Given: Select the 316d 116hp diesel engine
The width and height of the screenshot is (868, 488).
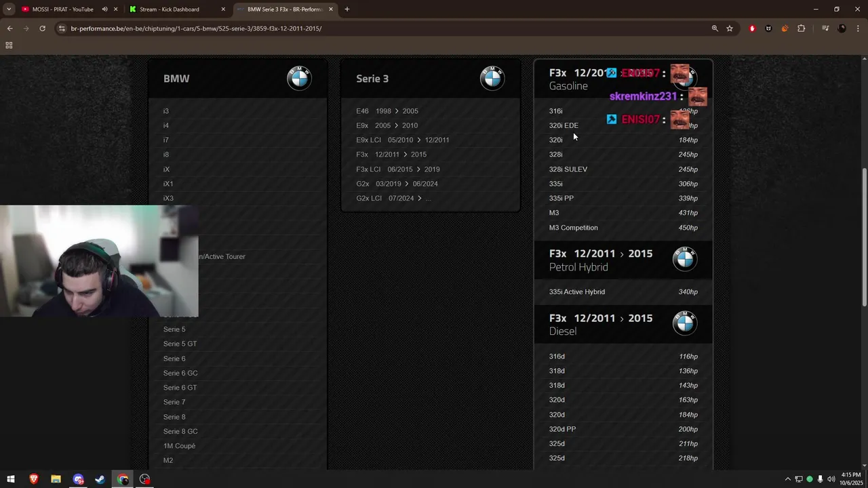Looking at the screenshot, I should tap(623, 357).
